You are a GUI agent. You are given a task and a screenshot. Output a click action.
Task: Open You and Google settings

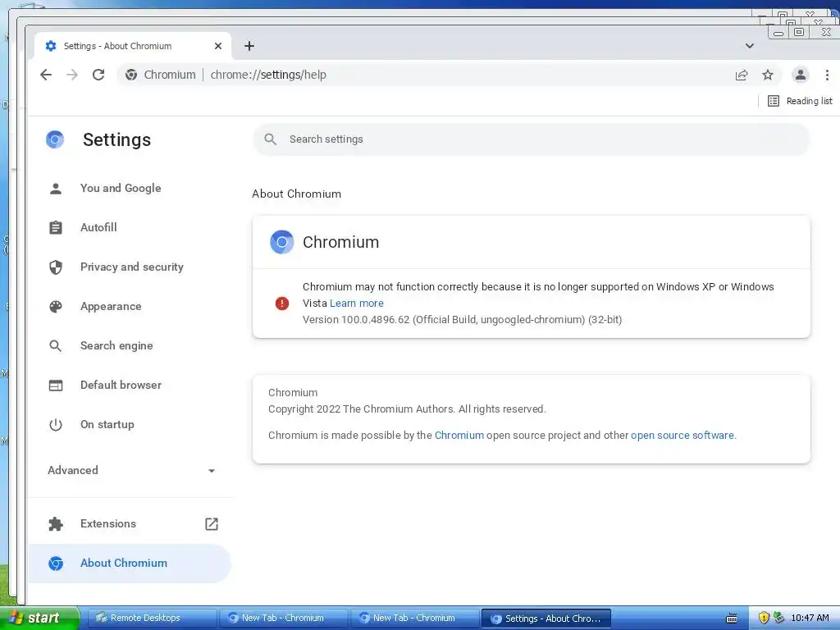coord(121,188)
